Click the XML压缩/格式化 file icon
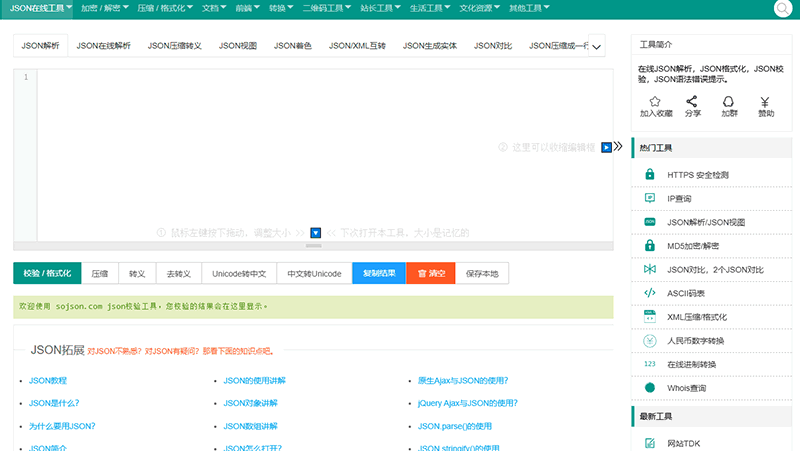The image size is (800, 451). click(x=649, y=316)
